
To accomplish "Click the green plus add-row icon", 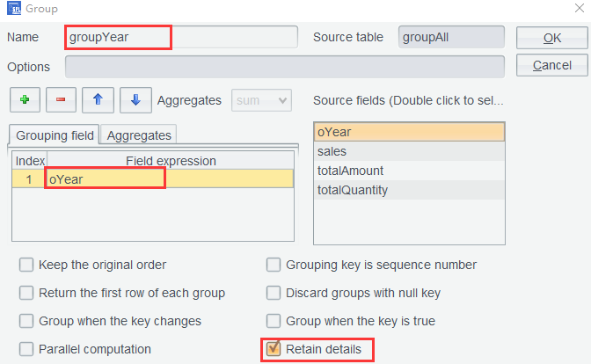I will [24, 100].
